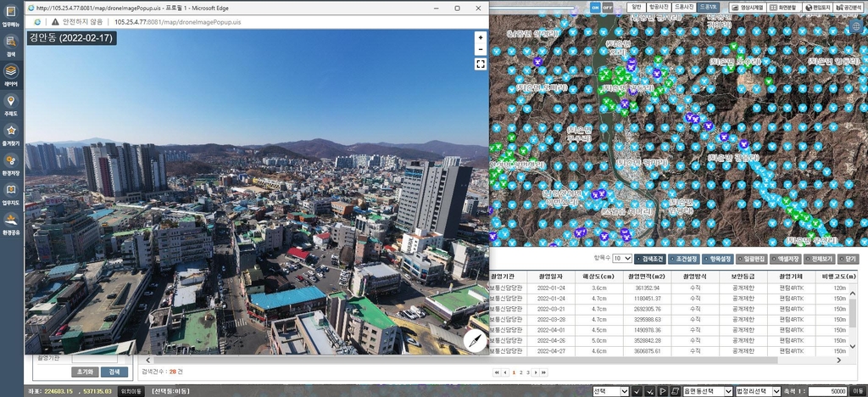Click the 엑셀저장 Excel save button
The height and width of the screenshot is (397, 868).
(x=785, y=258)
